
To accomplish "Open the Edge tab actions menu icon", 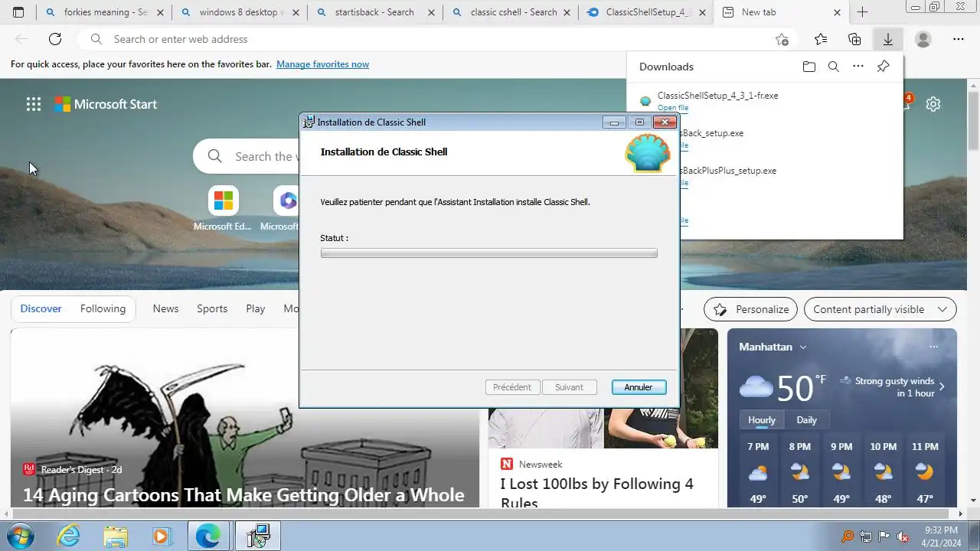I will (x=18, y=12).
